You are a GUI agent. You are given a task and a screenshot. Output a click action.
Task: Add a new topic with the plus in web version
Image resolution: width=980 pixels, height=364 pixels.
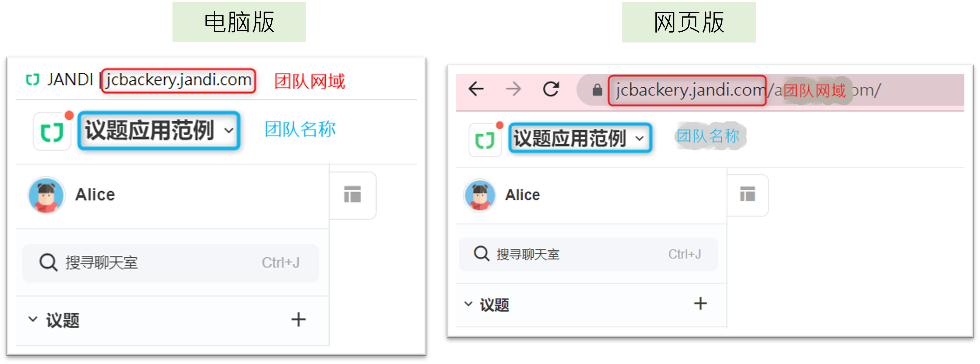click(x=700, y=303)
